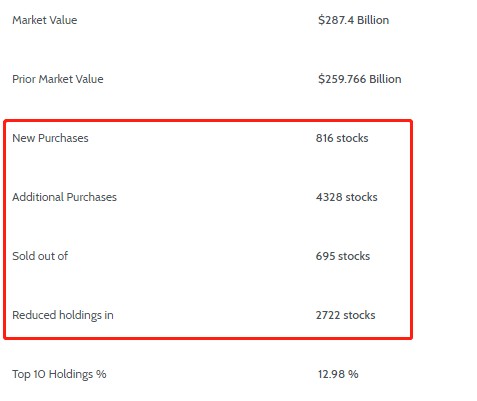The height and width of the screenshot is (401, 477).
Task: Click the New Purchases label
Action: click(x=50, y=138)
